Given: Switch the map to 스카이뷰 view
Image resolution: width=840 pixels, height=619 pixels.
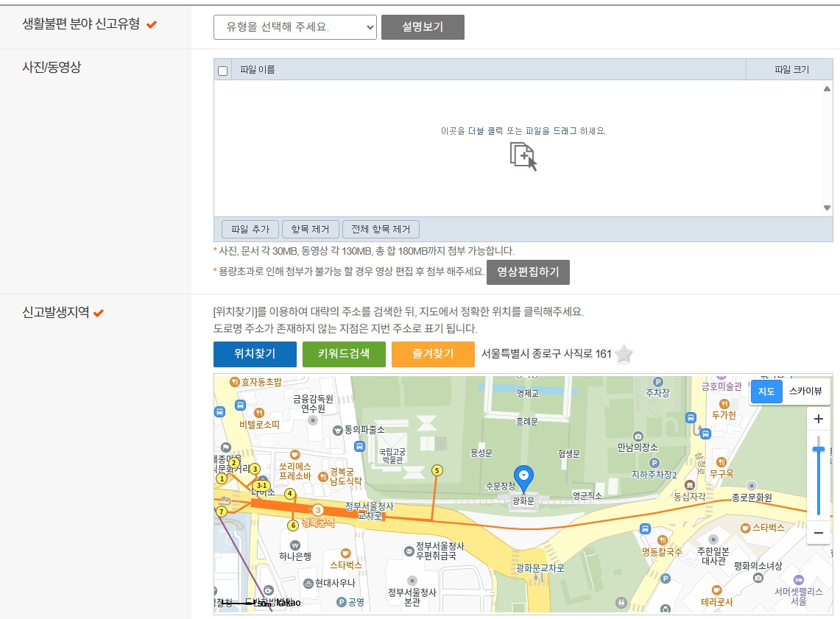Looking at the screenshot, I should pyautogui.click(x=805, y=392).
